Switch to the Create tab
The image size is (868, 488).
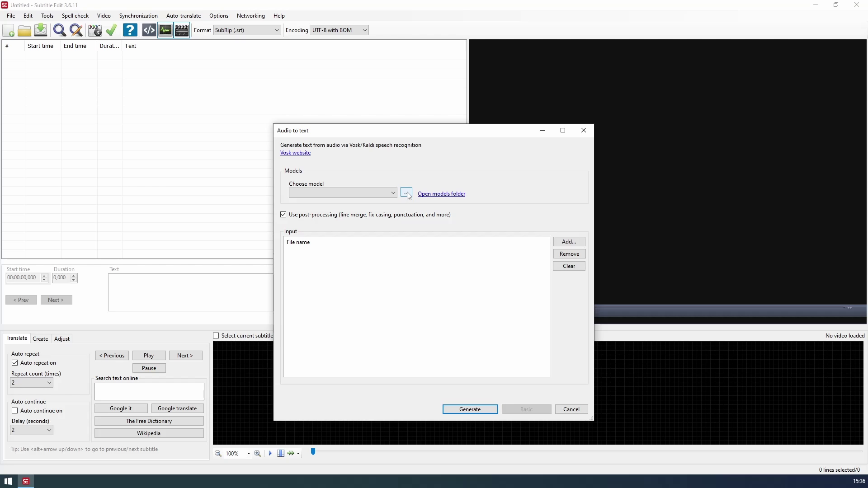coord(40,339)
